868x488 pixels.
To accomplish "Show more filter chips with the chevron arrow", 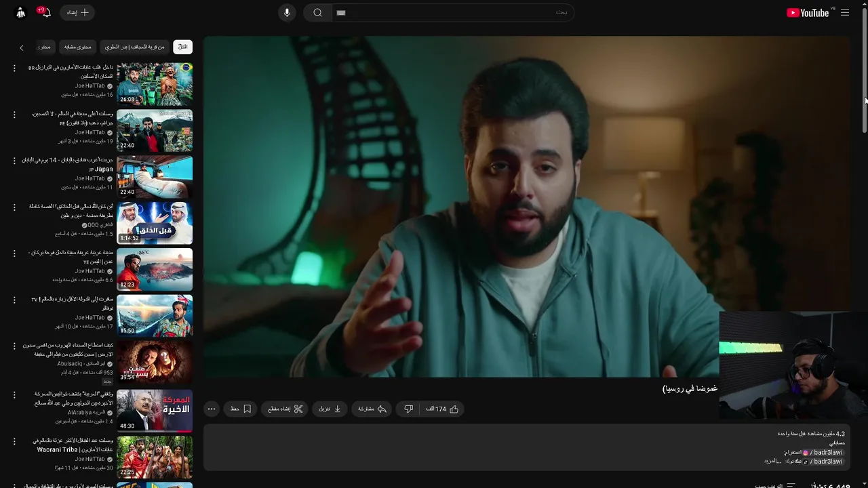I will coord(21,47).
